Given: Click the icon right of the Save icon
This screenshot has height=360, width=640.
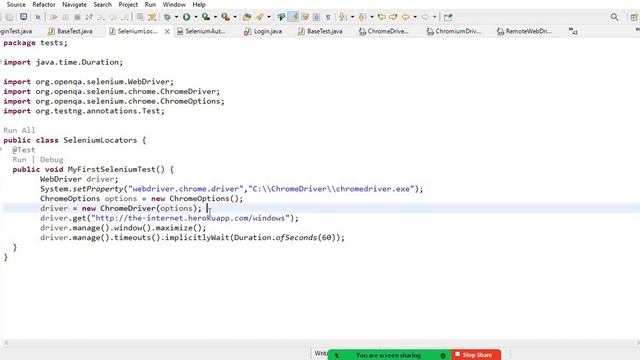Looking at the screenshot, I should (38, 17).
